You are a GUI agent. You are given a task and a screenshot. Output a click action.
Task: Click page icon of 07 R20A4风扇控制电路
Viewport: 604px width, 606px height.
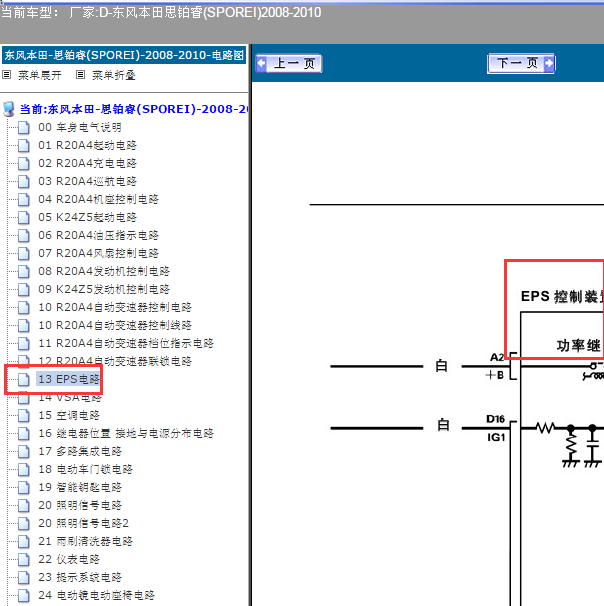(24, 254)
